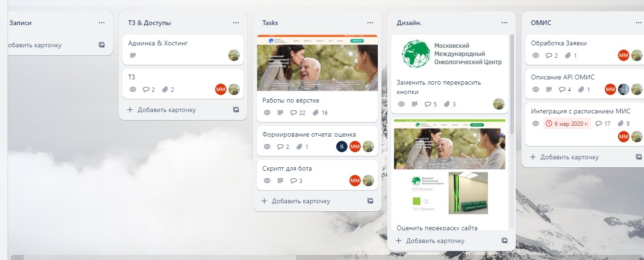Create card from template in ТЗ & Доступы

pos(236,110)
